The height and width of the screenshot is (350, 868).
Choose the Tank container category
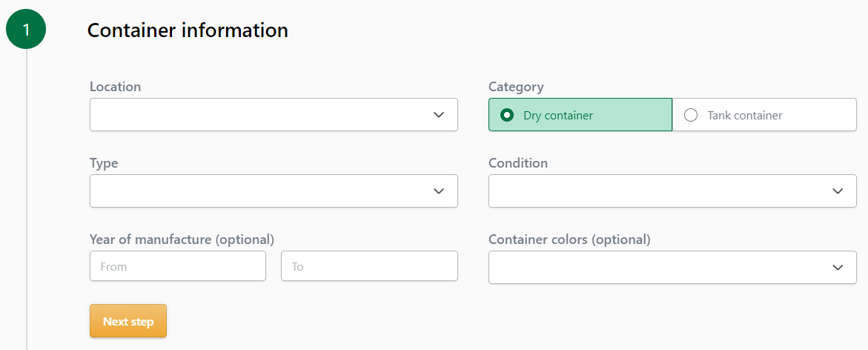coord(691,115)
